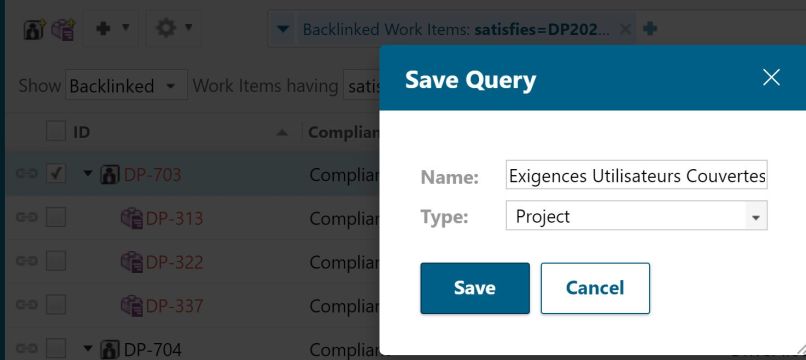Click the blue plus to add query element
806x360 pixels.
point(650,29)
